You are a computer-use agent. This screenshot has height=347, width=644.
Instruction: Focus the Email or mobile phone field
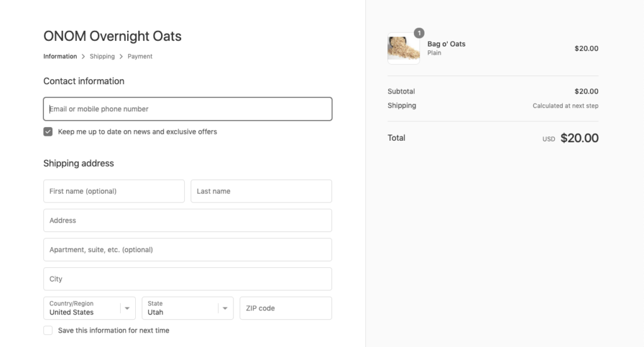(187, 109)
